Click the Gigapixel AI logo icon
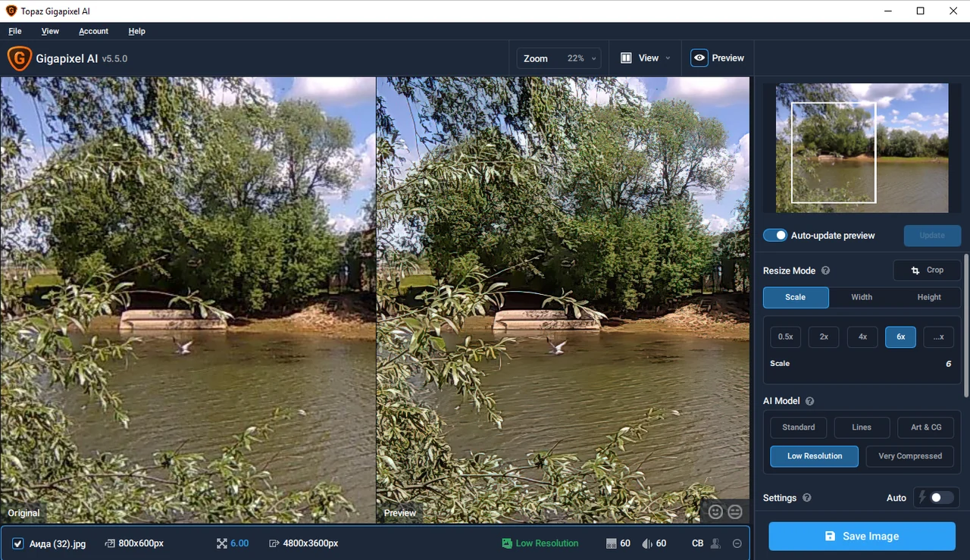 click(19, 58)
